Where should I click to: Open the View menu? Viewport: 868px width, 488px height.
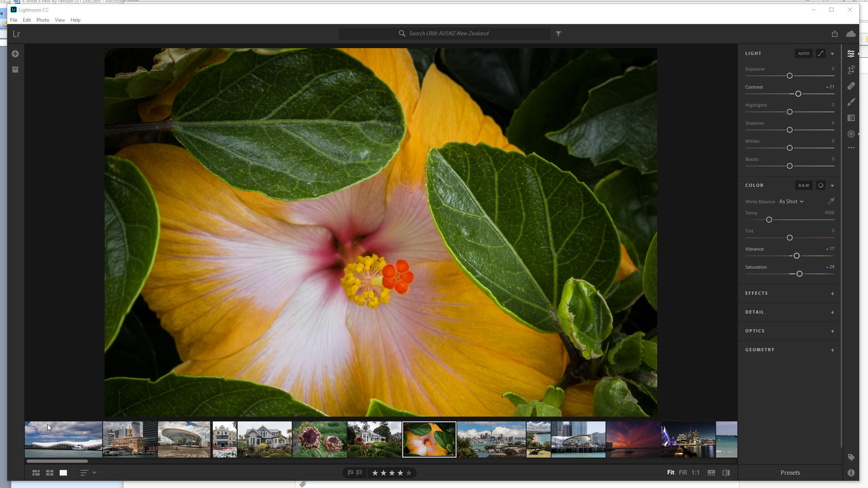click(60, 20)
